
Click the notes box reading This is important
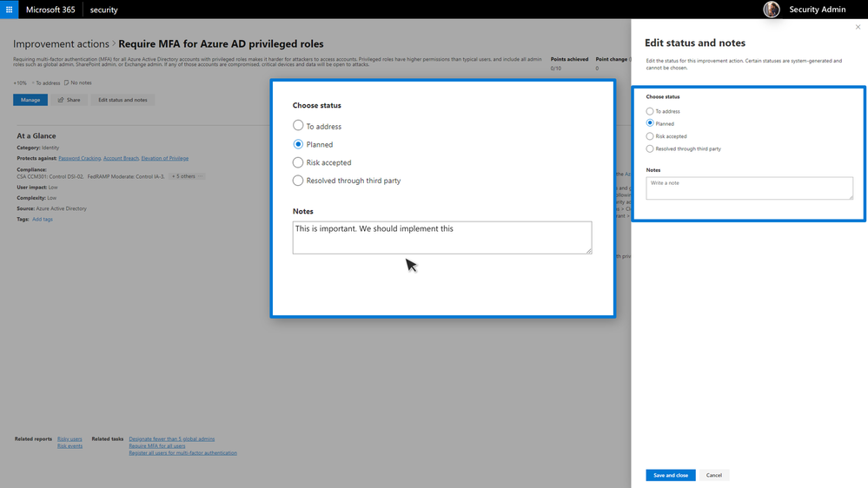(441, 238)
